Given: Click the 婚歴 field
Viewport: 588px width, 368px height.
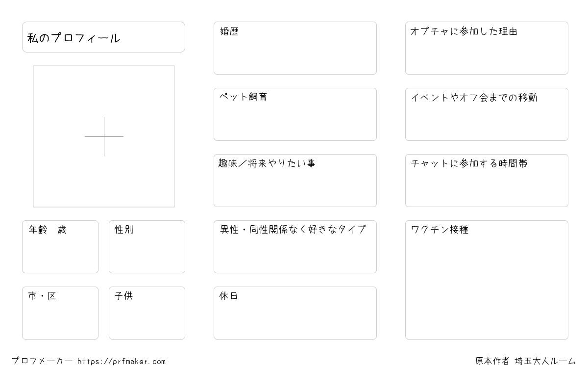Looking at the screenshot, I should click(295, 48).
